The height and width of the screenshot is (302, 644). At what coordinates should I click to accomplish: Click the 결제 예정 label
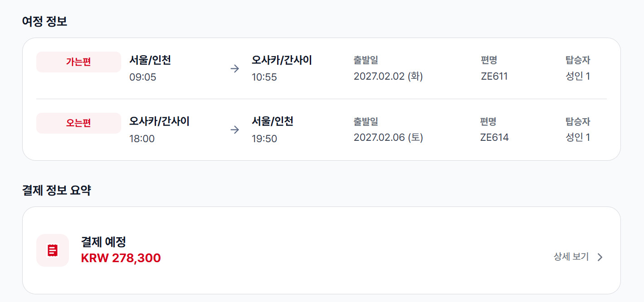pos(103,242)
